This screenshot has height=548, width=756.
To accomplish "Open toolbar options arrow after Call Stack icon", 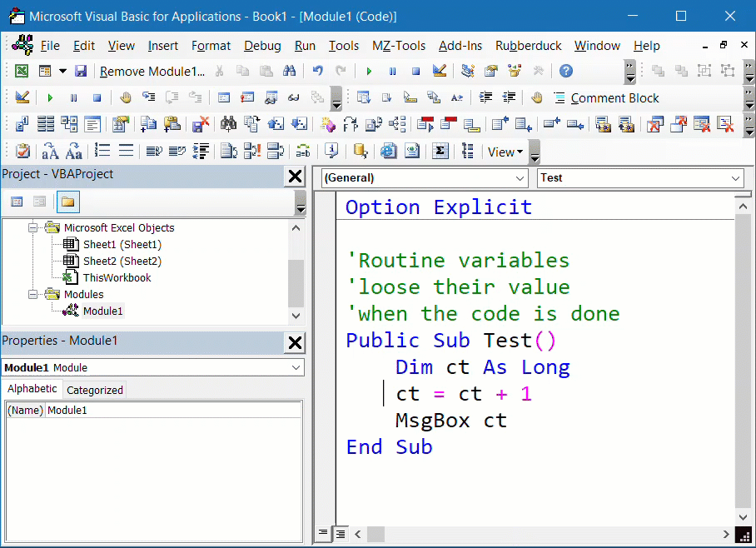I will click(x=336, y=98).
